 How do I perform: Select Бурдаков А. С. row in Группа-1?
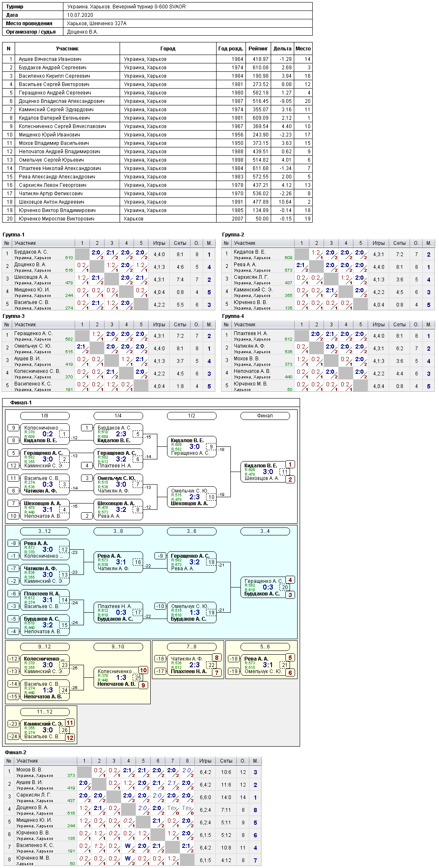coord(109,254)
